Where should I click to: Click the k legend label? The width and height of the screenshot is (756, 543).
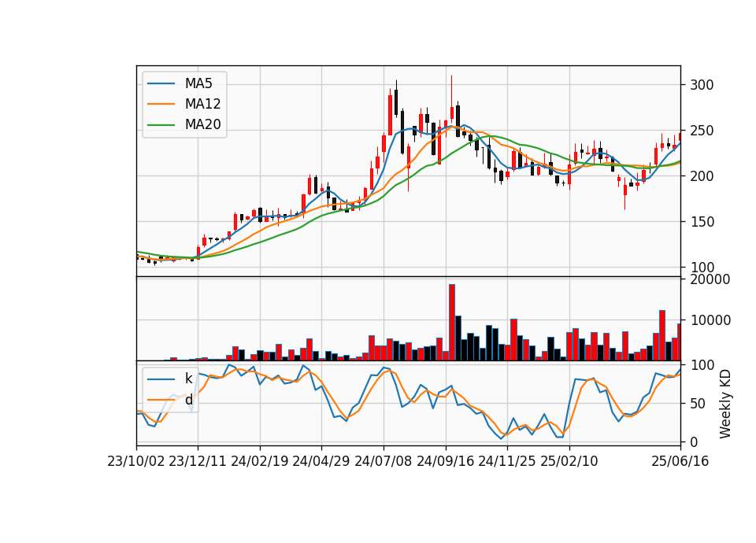point(188,379)
